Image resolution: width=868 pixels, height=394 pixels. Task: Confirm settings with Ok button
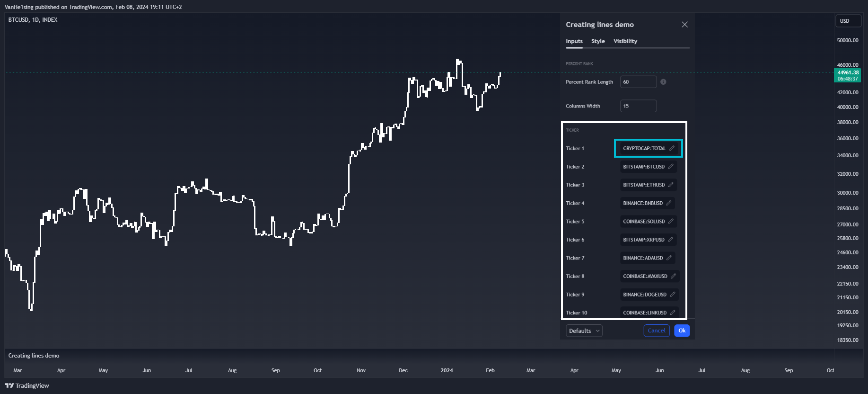[x=682, y=331]
